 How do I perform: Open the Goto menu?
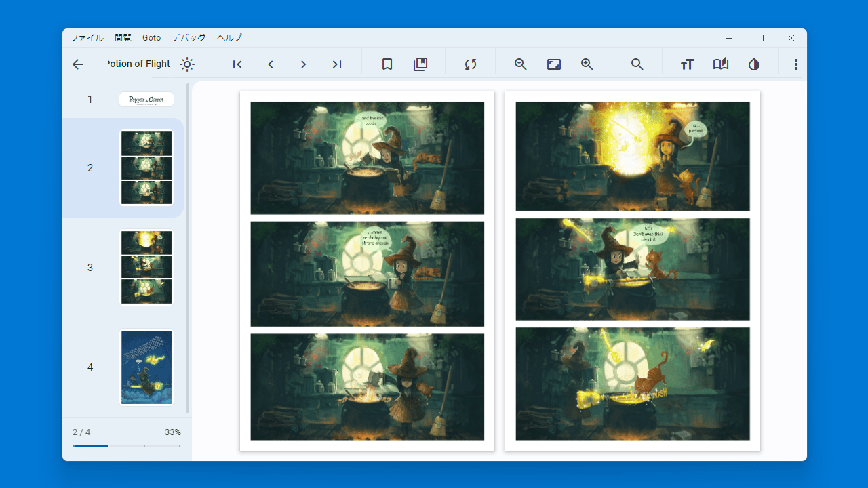pyautogui.click(x=152, y=38)
